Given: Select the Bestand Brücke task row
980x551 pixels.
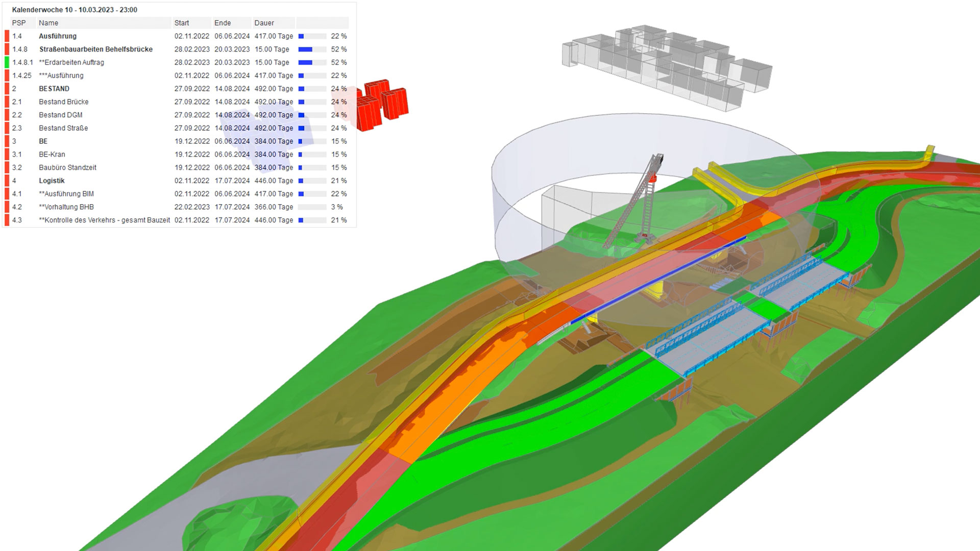Looking at the screenshot, I should pyautogui.click(x=64, y=102).
